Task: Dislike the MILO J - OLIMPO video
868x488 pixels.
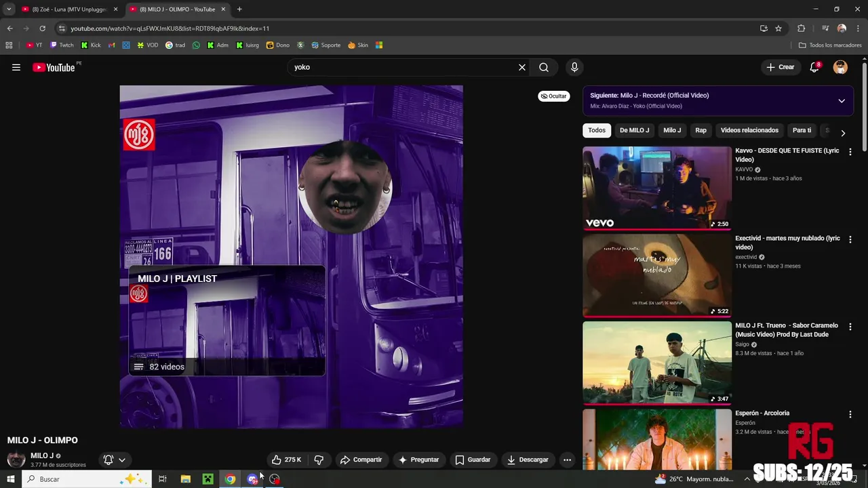Action: (319, 460)
